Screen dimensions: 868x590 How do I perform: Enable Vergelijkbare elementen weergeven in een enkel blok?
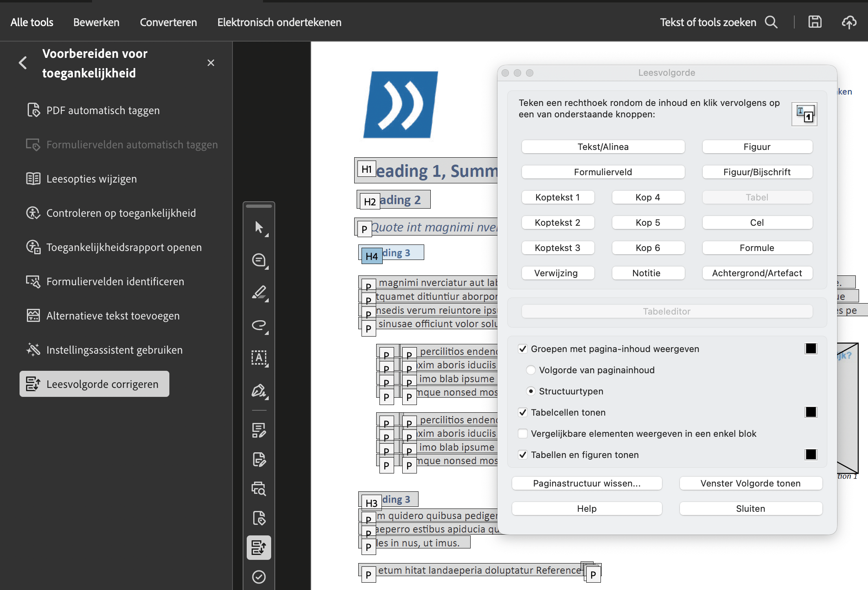click(x=523, y=434)
